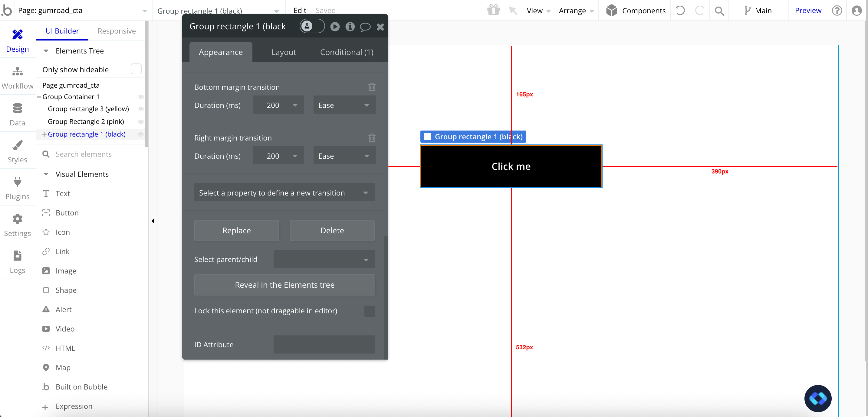Open the Right margin Ease dropdown
Screen dimensions: 868x417
tap(344, 156)
